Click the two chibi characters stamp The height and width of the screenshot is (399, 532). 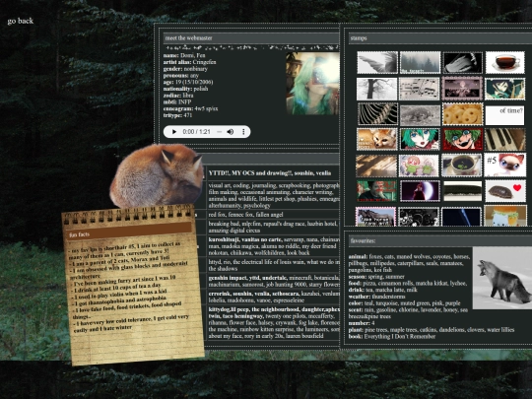tap(419, 166)
